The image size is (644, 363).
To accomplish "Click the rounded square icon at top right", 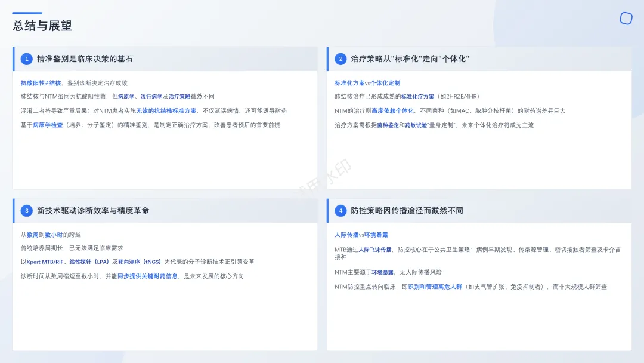I will tap(626, 19).
